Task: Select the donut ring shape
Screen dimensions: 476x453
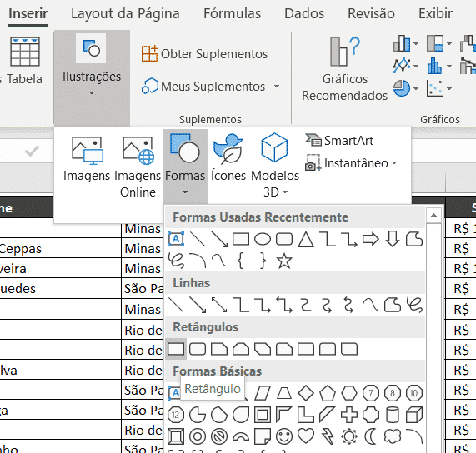Action: coord(198,436)
